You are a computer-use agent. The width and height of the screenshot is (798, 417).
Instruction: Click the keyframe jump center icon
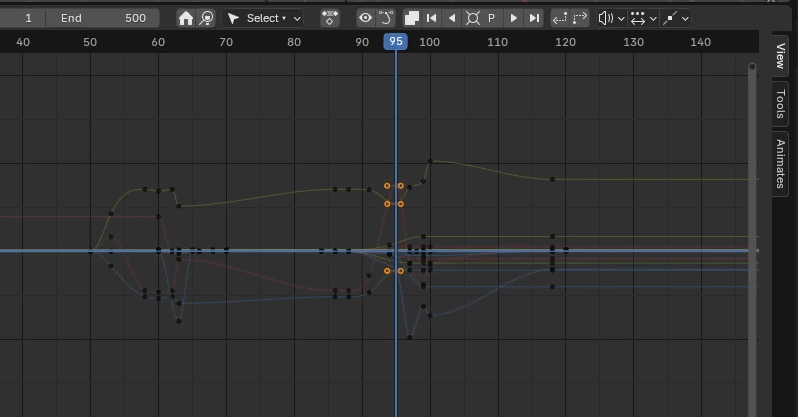(472, 18)
